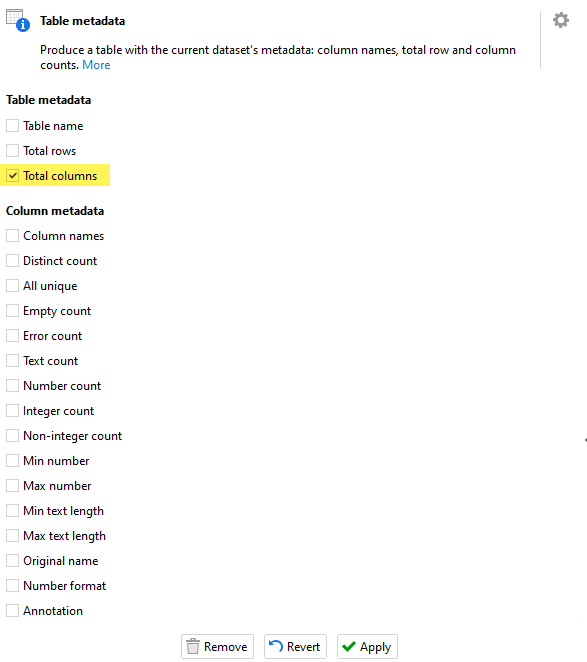
Task: Uncheck the Total columns checkbox
Action: [x=12, y=175]
